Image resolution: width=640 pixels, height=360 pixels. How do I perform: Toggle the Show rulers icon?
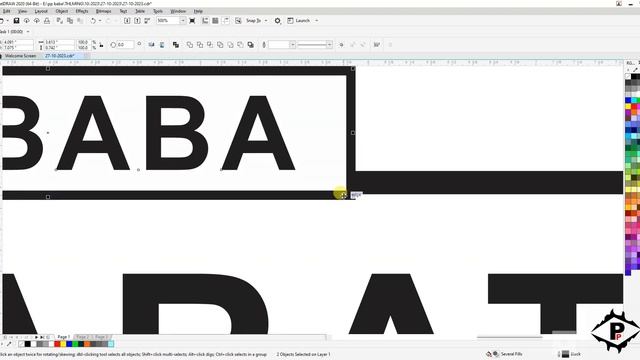click(x=205, y=20)
